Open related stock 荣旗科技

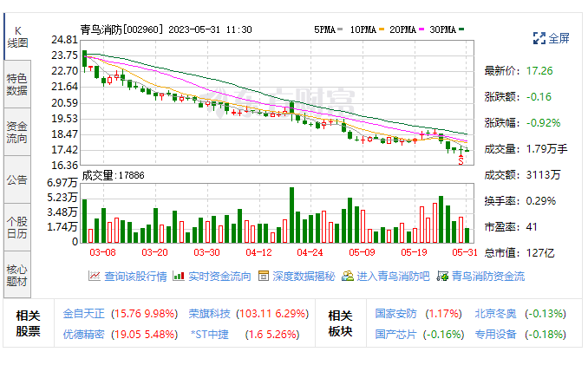click(209, 313)
